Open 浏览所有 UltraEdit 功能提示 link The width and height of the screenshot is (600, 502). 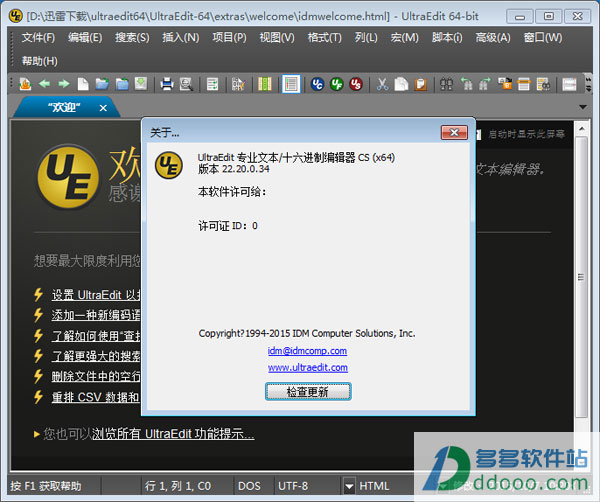pyautogui.click(x=173, y=434)
